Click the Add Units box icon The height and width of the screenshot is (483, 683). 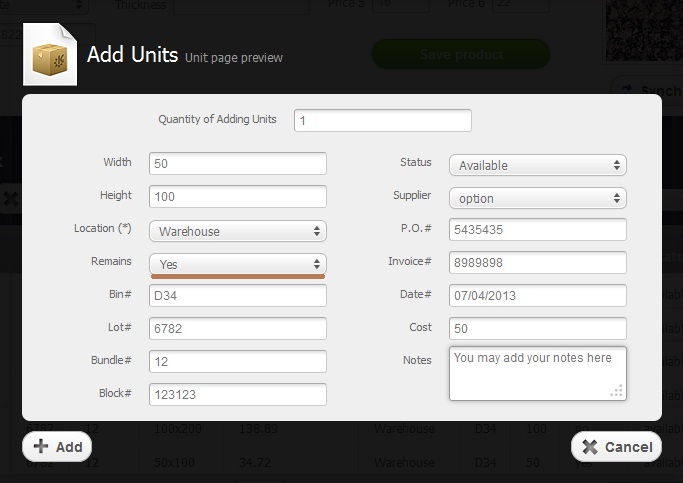coord(50,56)
